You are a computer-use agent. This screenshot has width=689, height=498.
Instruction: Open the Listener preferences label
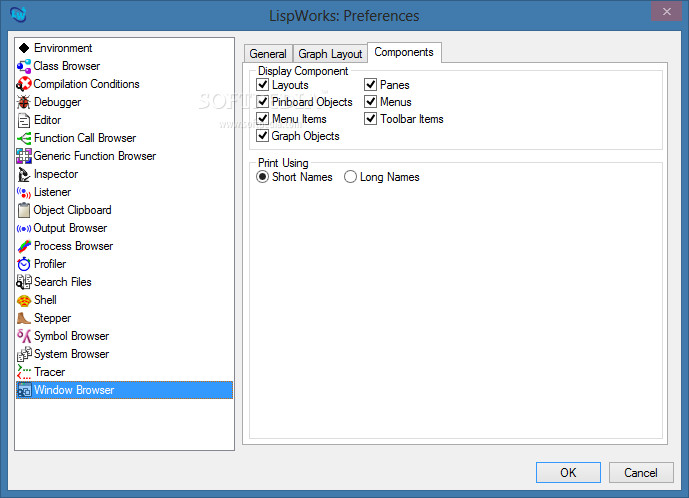(52, 192)
